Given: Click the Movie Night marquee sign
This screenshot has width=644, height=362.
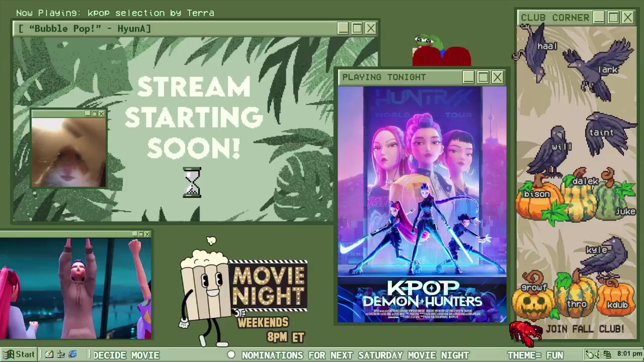Looking at the screenshot, I should pyautogui.click(x=268, y=286).
